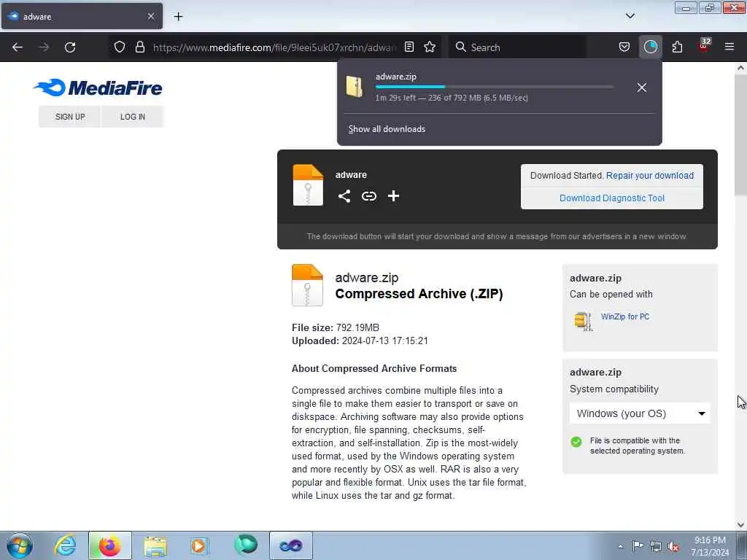Open the downloads progress toolbar button
This screenshot has height=560, width=747.
tap(650, 47)
